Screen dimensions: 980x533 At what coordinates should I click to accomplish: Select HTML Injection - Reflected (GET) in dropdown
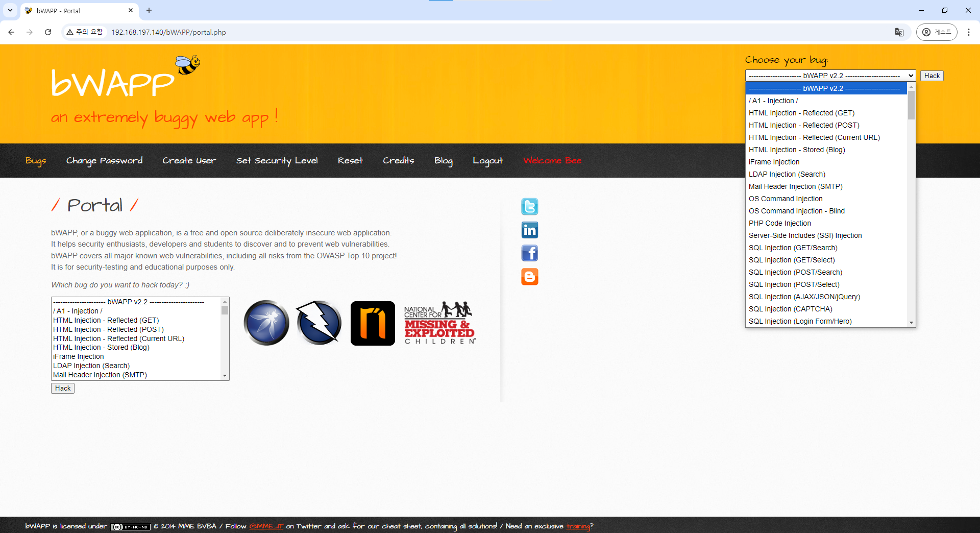(x=826, y=113)
